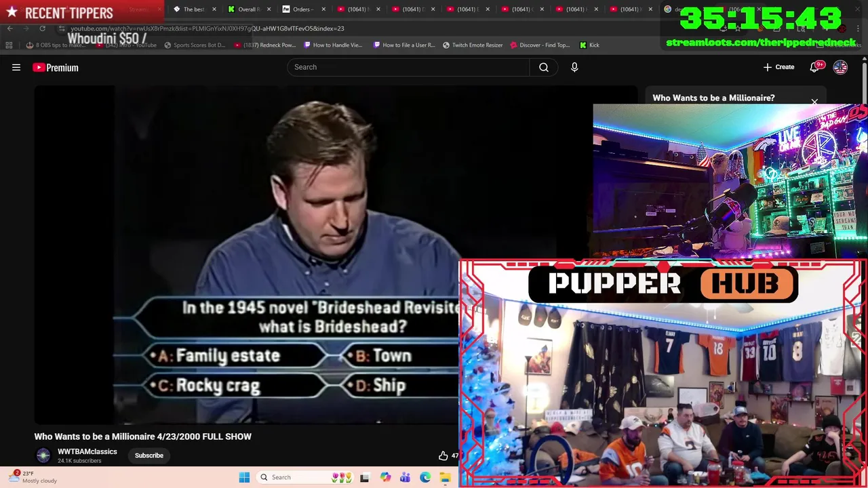Click the YouTube search magnifier button
The width and height of the screenshot is (868, 488).
[544, 67]
